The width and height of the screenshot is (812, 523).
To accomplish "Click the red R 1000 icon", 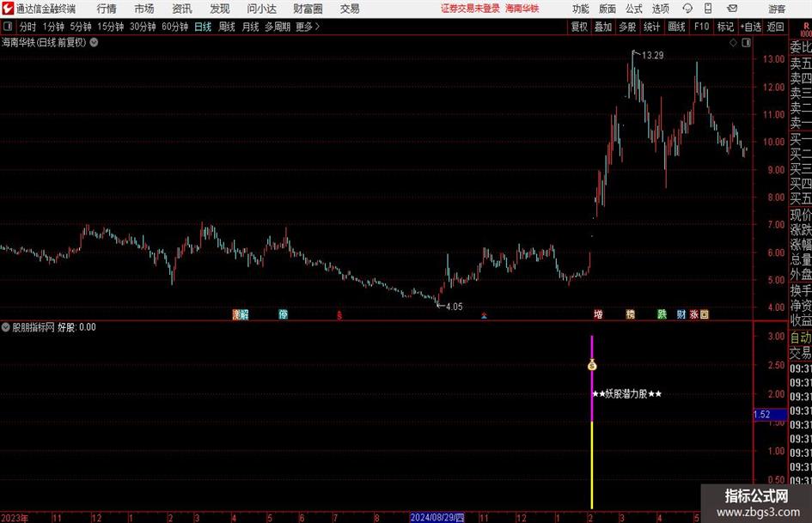I will point(806,29).
